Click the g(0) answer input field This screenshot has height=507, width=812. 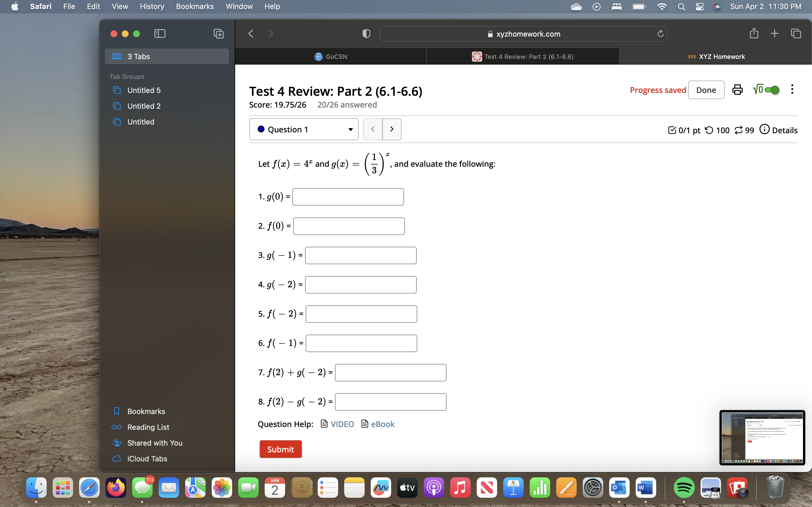click(348, 197)
